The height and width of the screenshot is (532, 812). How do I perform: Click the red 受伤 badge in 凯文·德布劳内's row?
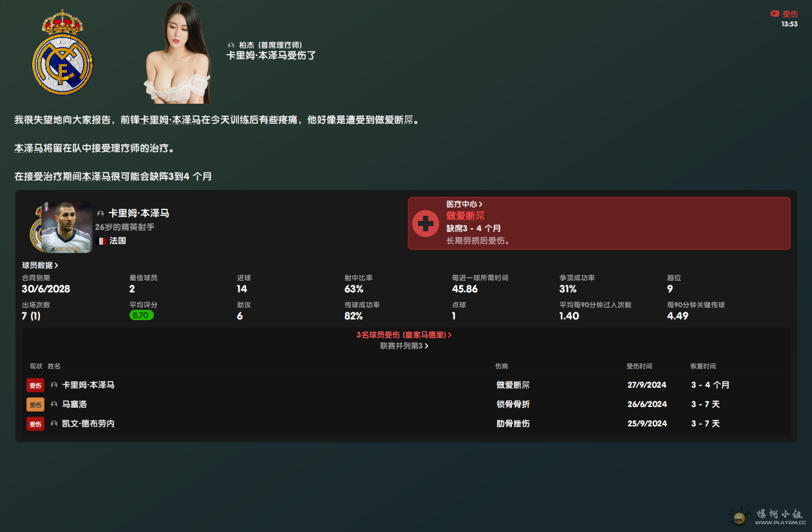pyautogui.click(x=35, y=424)
